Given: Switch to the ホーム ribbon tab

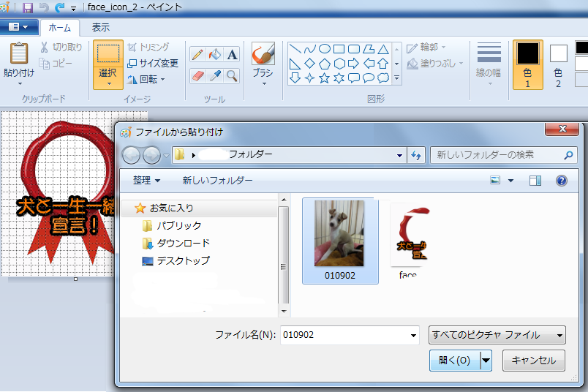Looking at the screenshot, I should tap(59, 28).
